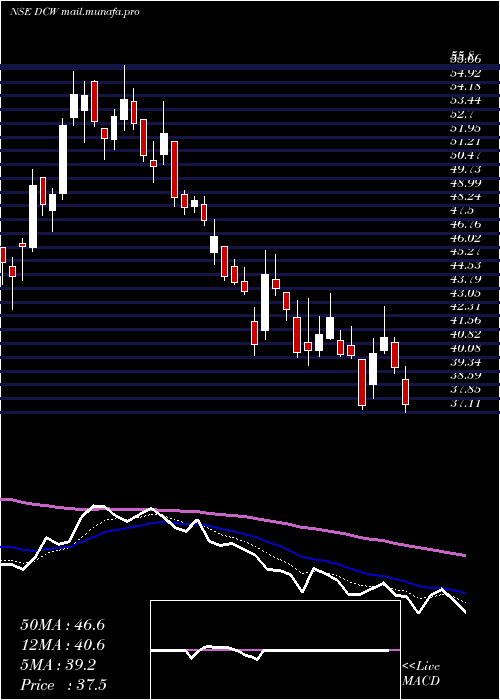Click the 40.08 price axis label
This screenshot has width=500, height=700.
point(466,348)
